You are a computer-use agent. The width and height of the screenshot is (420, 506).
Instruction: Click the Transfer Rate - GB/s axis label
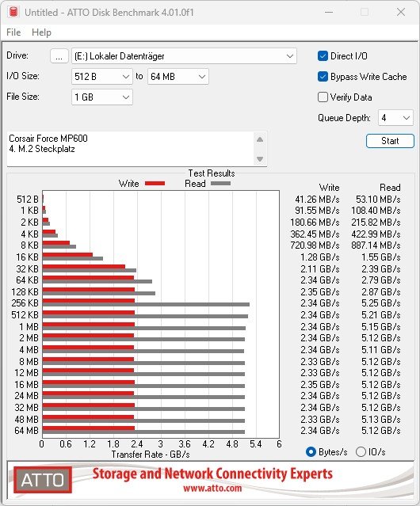[x=151, y=455]
